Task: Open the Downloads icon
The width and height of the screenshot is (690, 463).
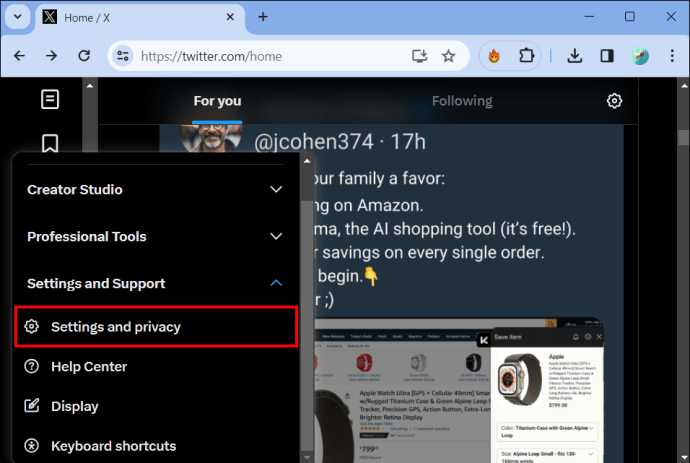Action: [575, 56]
